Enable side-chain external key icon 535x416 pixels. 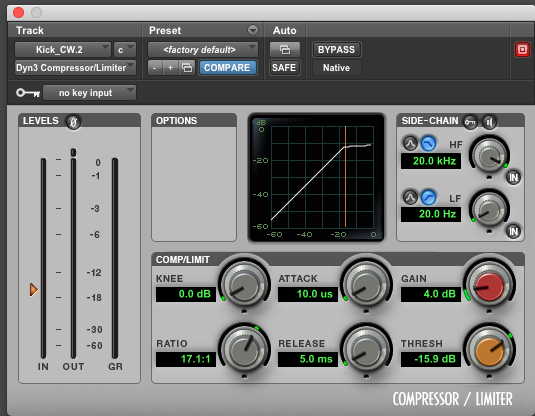(471, 122)
